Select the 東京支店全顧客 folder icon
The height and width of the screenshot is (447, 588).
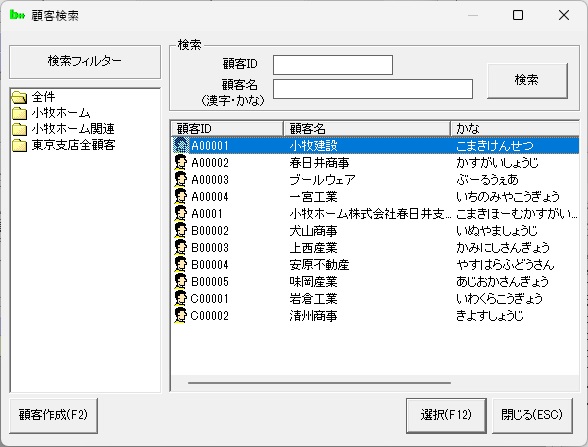19,145
